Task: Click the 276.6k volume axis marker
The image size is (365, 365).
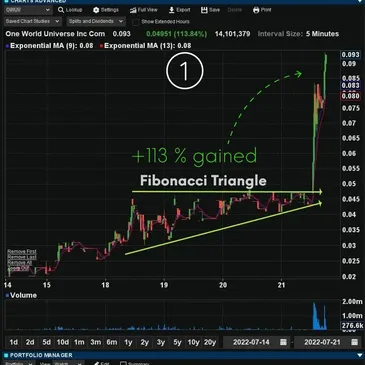Action: click(352, 326)
